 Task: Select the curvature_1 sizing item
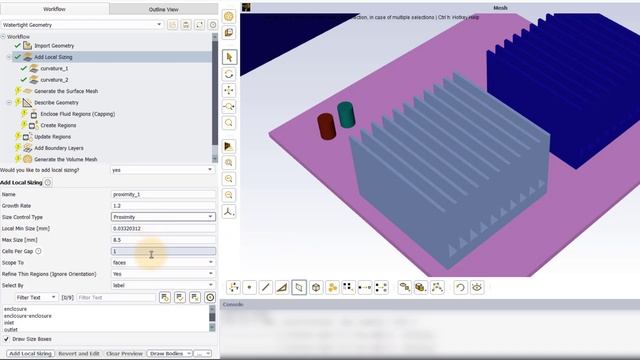[x=54, y=69]
